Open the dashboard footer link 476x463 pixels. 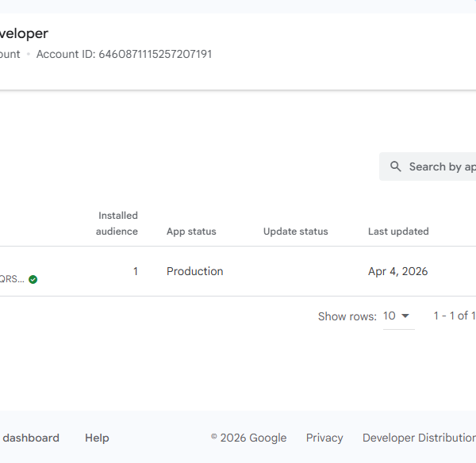(30, 438)
